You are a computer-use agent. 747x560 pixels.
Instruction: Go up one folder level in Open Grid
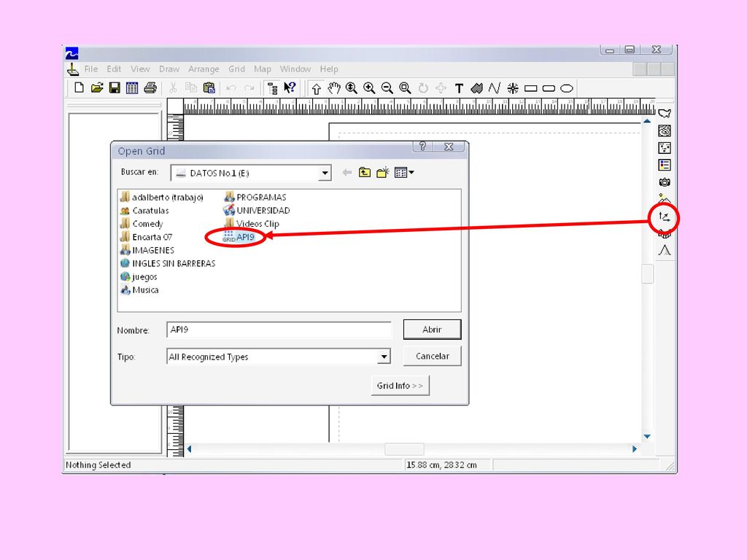pos(365,172)
